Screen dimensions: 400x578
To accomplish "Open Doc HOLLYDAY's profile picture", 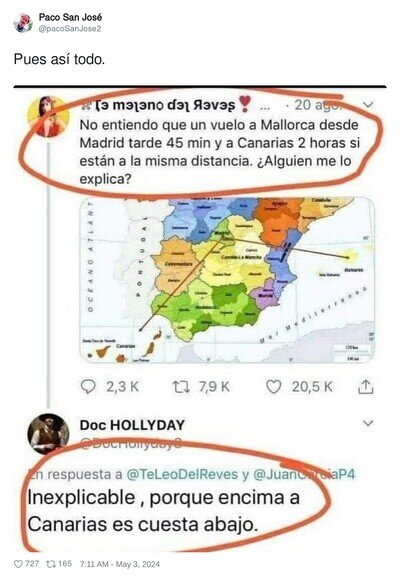I will click(48, 434).
